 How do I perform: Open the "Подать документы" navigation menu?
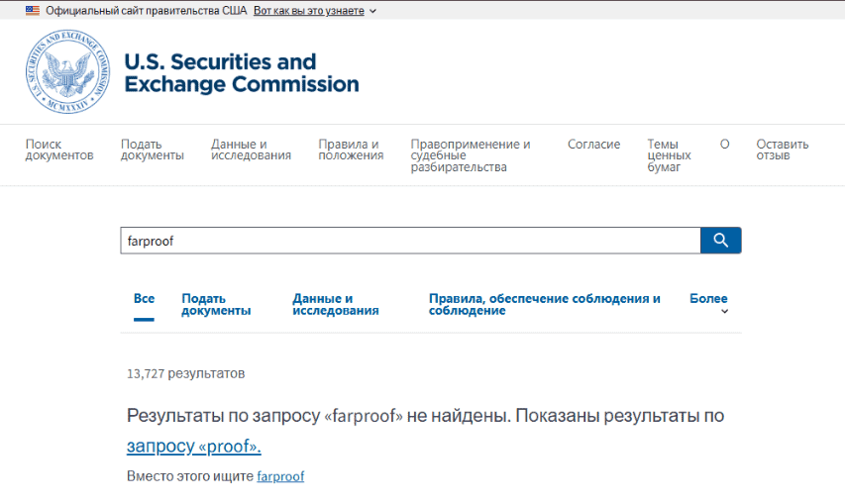coord(152,150)
